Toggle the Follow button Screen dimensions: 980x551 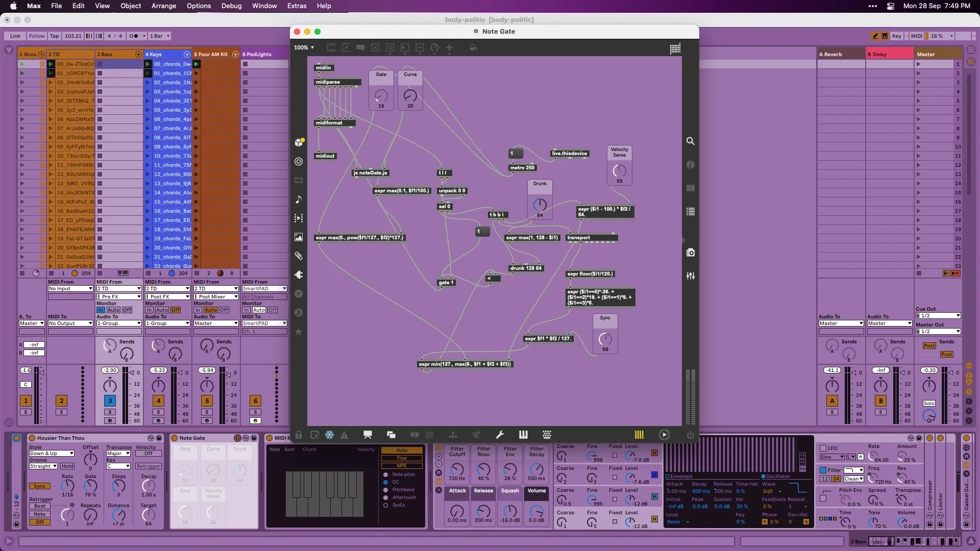(37, 36)
